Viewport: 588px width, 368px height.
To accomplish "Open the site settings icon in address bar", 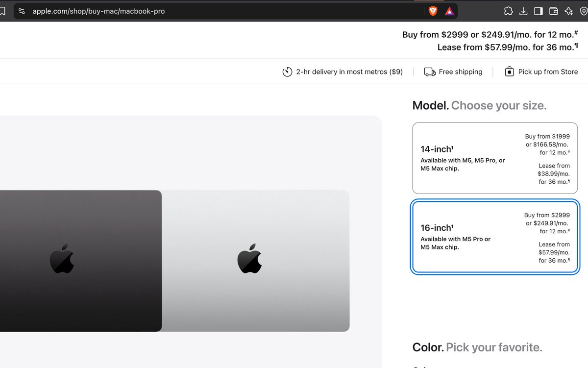I will 22,11.
